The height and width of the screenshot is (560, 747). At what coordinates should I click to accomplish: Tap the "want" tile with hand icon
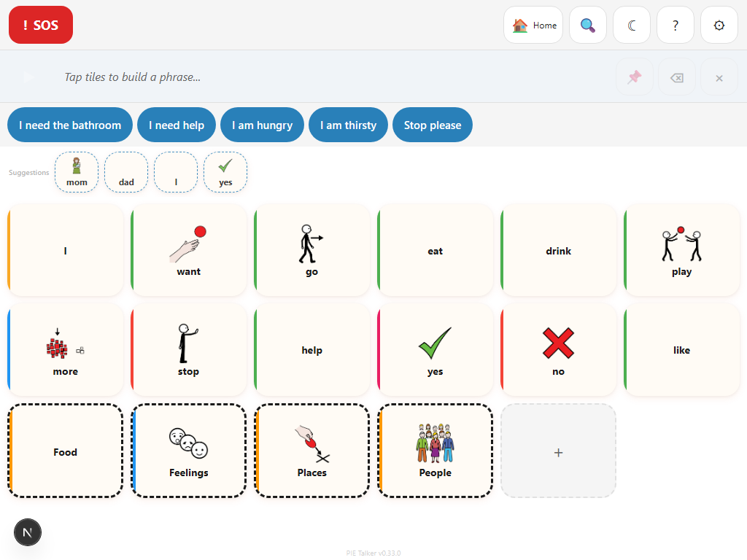[x=189, y=251]
